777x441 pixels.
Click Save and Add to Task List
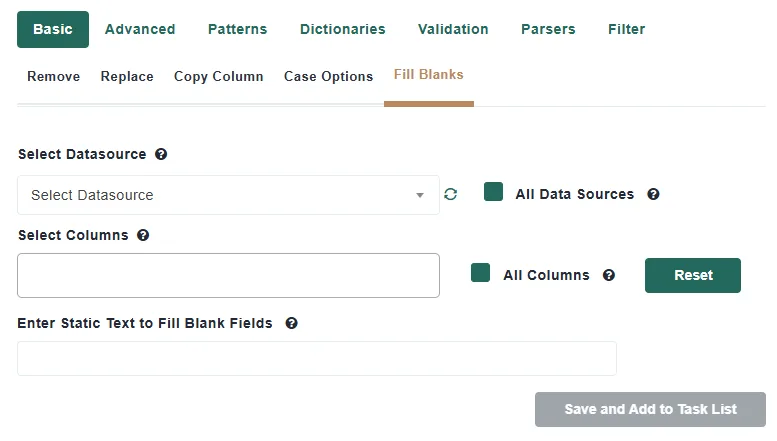coord(650,409)
